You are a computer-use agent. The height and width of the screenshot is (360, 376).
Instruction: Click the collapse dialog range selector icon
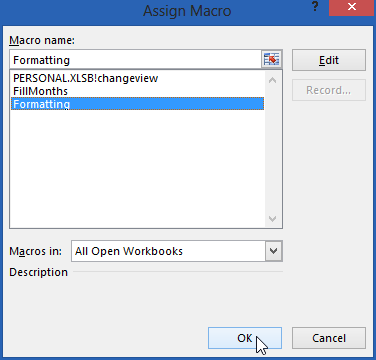click(x=271, y=60)
